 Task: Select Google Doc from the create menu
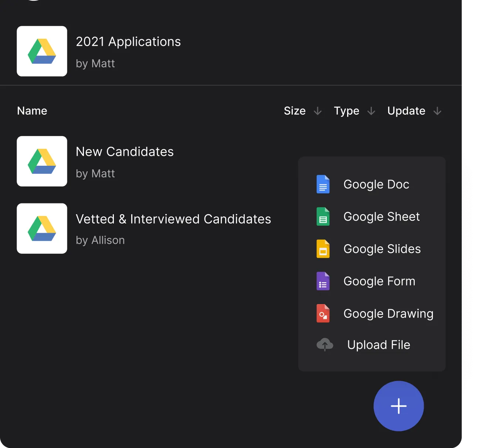(x=376, y=184)
